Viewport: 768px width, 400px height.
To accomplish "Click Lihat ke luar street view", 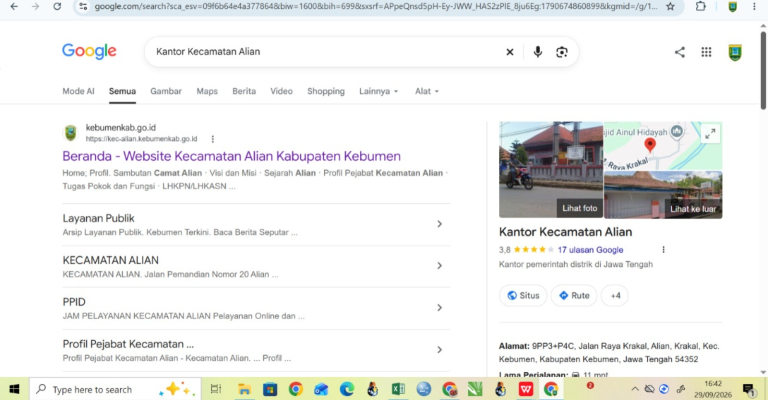I will [693, 209].
